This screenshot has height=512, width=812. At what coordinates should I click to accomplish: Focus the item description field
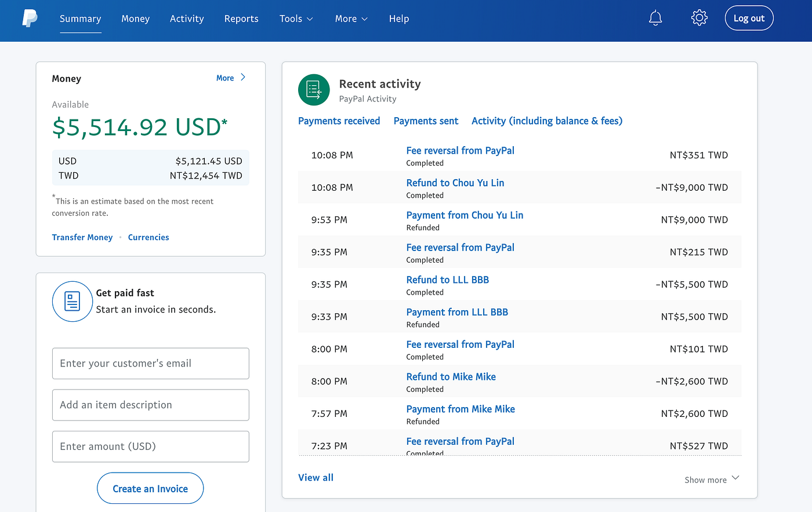click(x=151, y=405)
